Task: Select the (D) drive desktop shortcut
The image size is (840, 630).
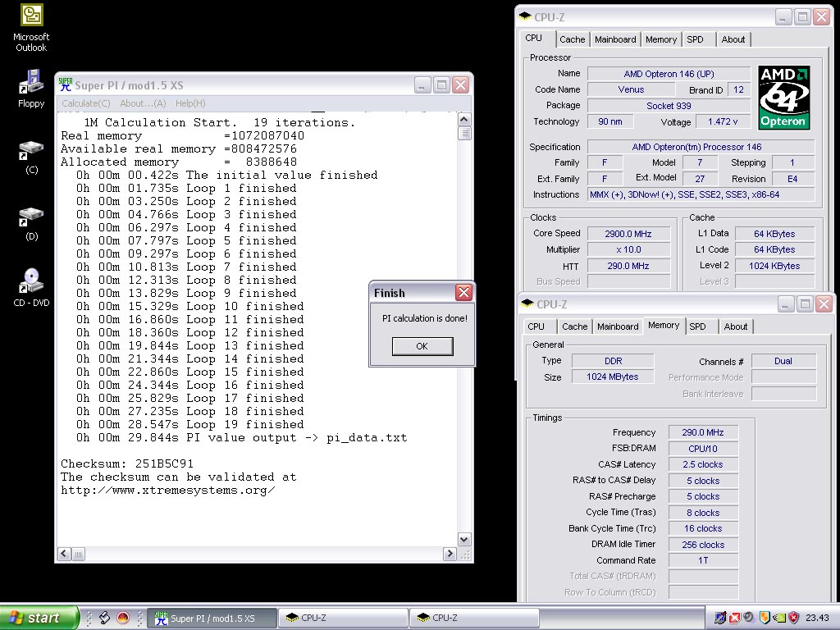Action: coord(31,223)
